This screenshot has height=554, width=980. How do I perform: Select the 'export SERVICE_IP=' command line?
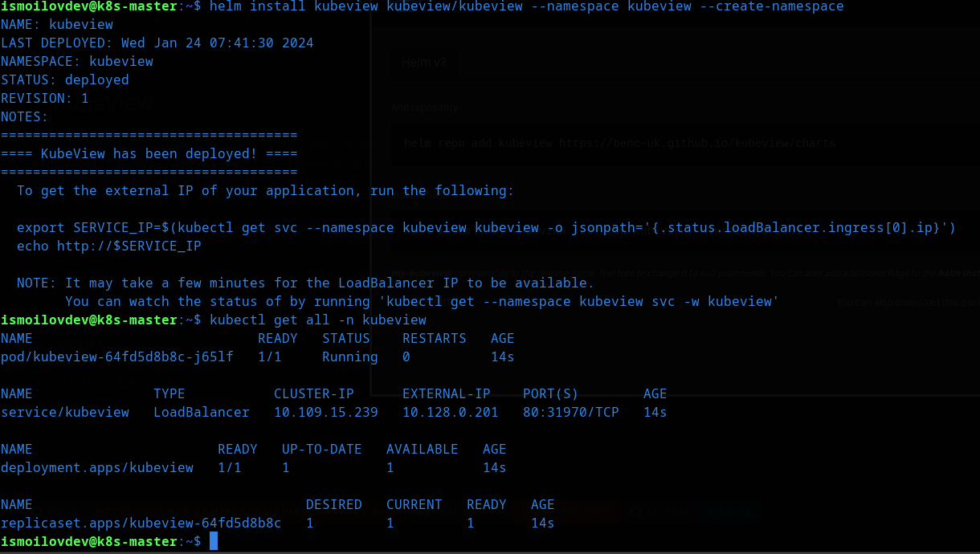(x=486, y=228)
